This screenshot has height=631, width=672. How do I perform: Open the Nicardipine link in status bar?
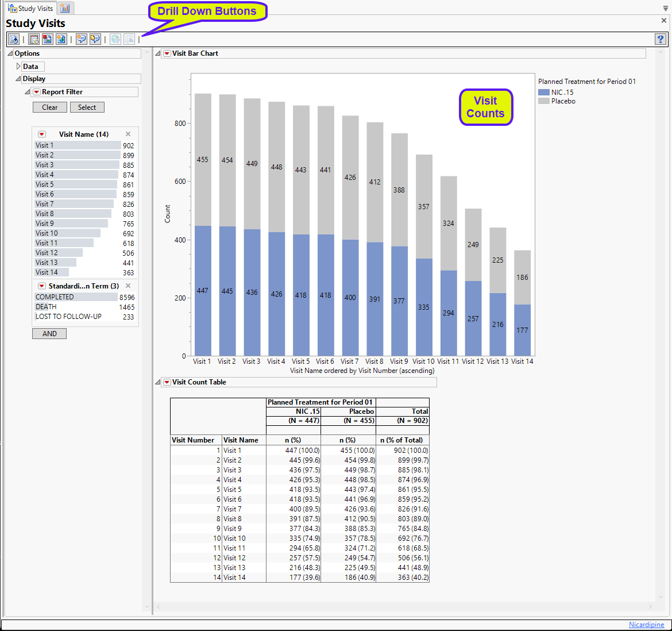[646, 625]
